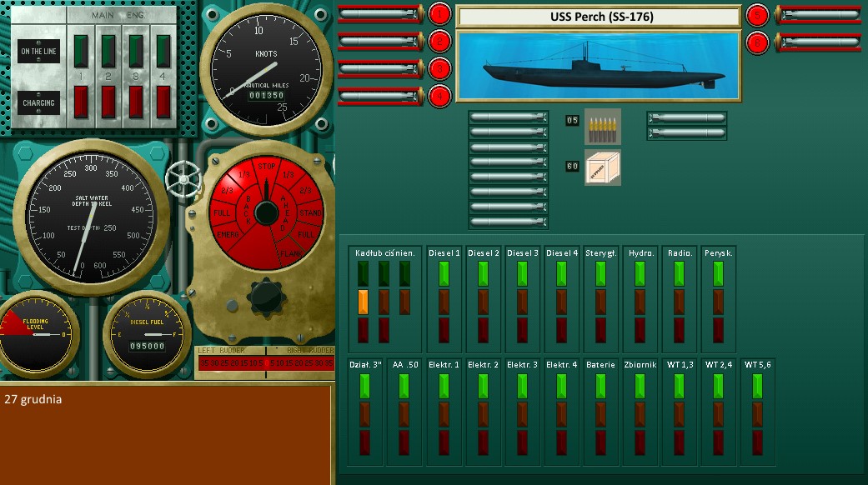Click the Diesel 1 green status light
Viewport: 868px width, 485px height.
(444, 274)
